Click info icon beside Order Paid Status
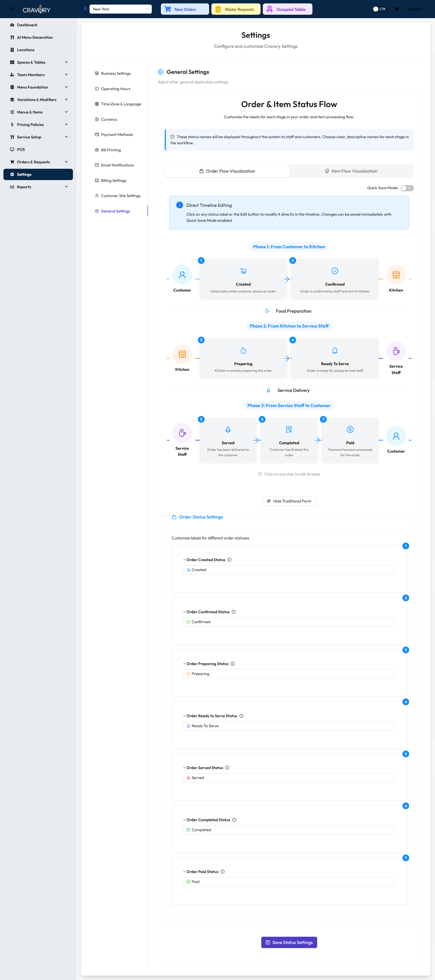The image size is (435, 980). click(223, 872)
